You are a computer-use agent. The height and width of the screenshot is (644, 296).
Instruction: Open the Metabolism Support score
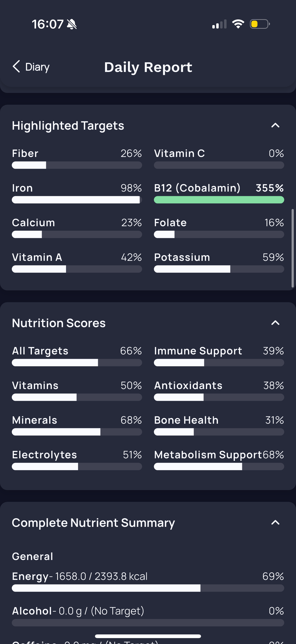(219, 460)
